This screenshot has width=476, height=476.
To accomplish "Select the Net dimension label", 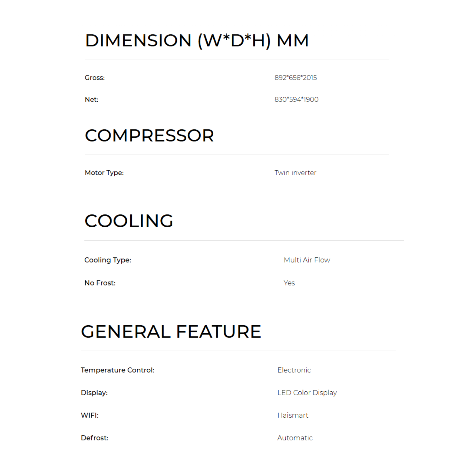I will click(x=91, y=99).
